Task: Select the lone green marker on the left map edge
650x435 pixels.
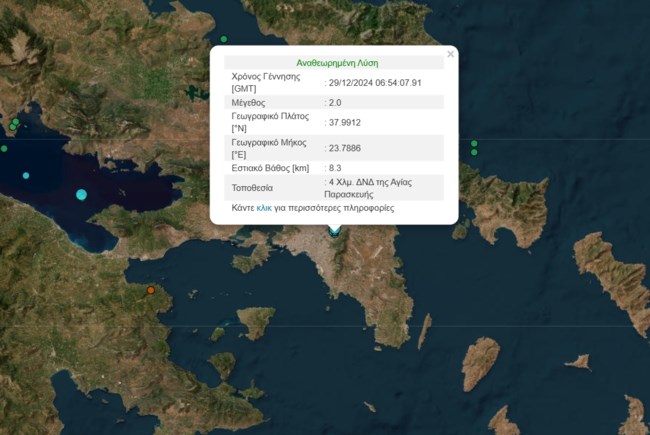Action: tap(4, 148)
